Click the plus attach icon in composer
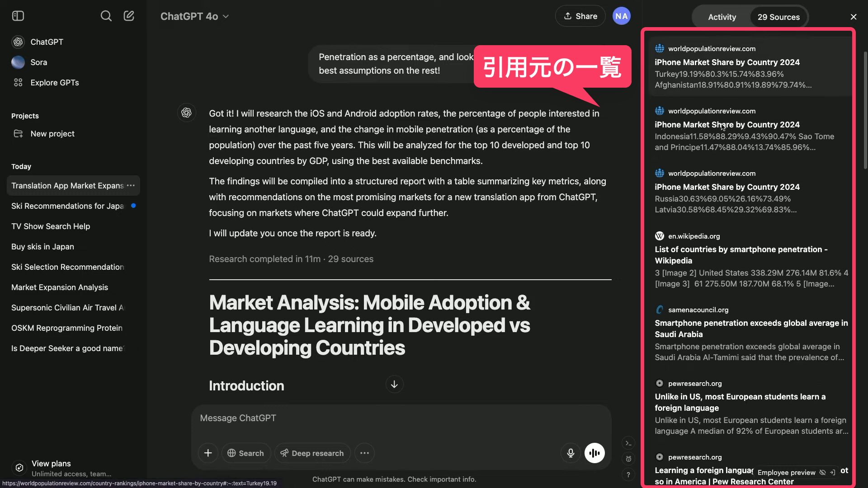868x488 pixels. pos(208,453)
